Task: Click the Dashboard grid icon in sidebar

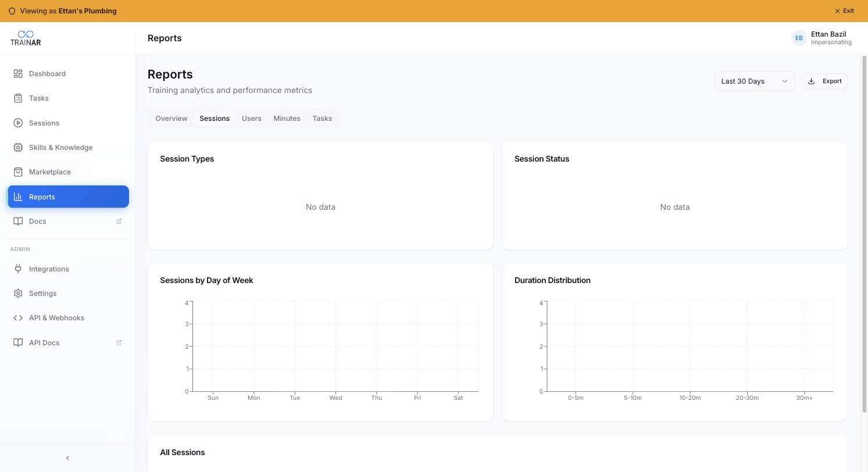Action: (x=18, y=74)
